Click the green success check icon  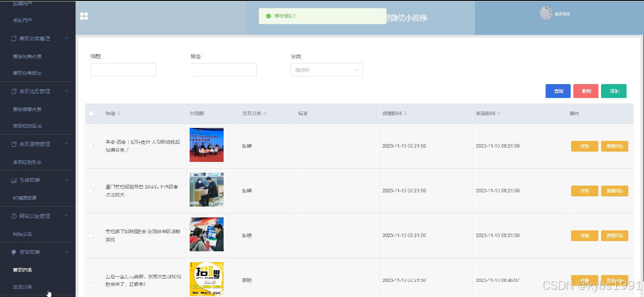(x=268, y=16)
